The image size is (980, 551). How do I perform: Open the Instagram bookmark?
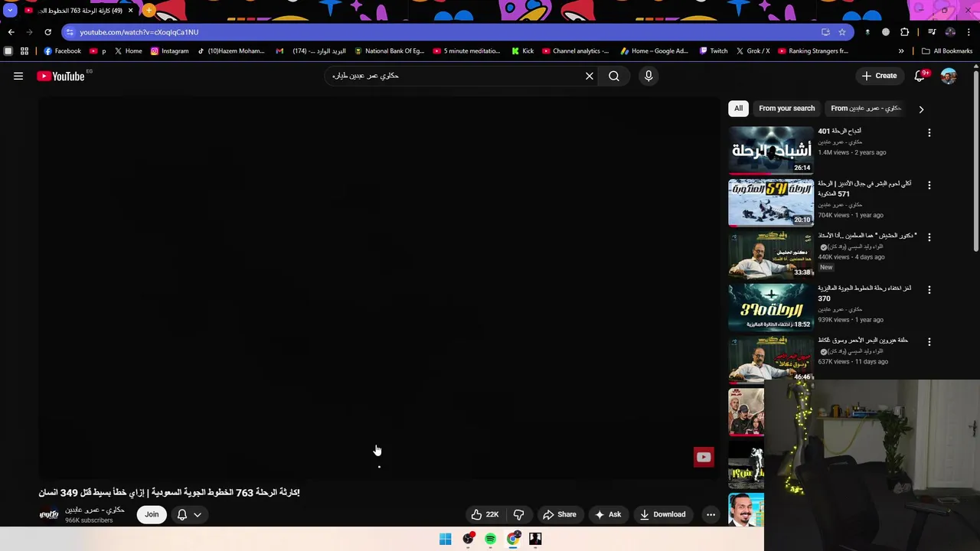pyautogui.click(x=169, y=51)
